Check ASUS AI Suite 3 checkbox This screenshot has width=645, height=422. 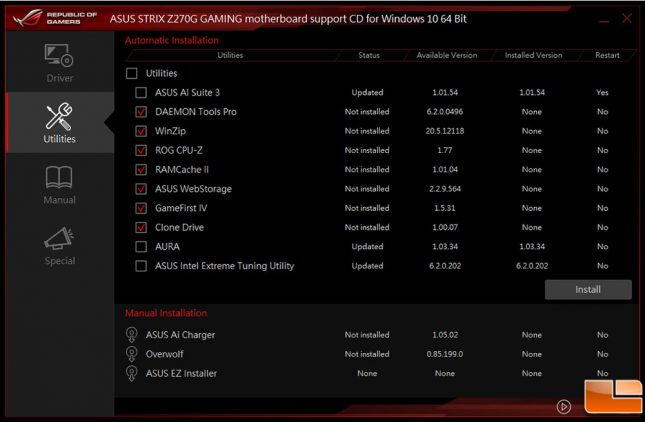(141, 93)
